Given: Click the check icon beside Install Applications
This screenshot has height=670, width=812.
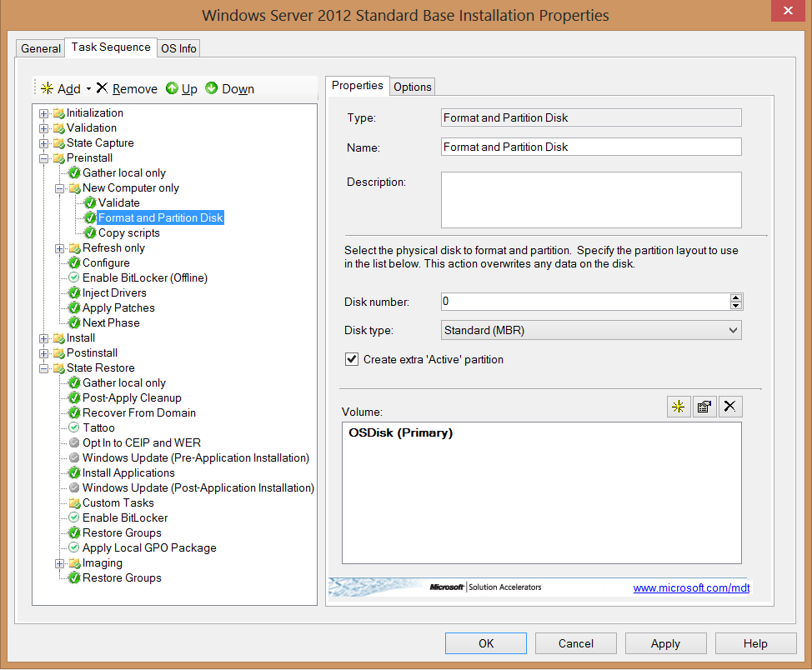Looking at the screenshot, I should (74, 473).
